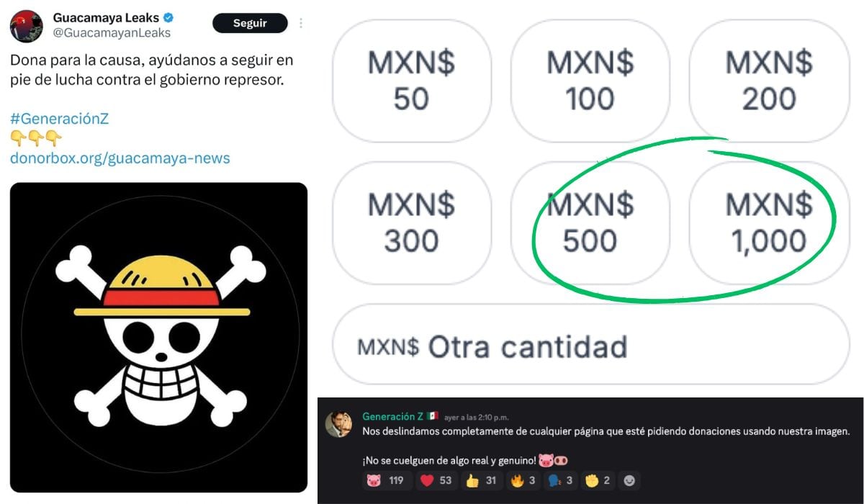Open the donorbox.org/guacamaya-news link
The width and height of the screenshot is (864, 504).
[x=120, y=158]
